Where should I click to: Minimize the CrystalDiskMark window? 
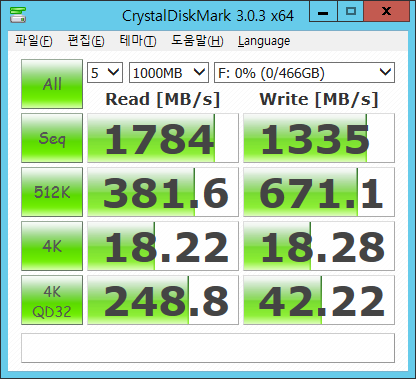pos(323,12)
